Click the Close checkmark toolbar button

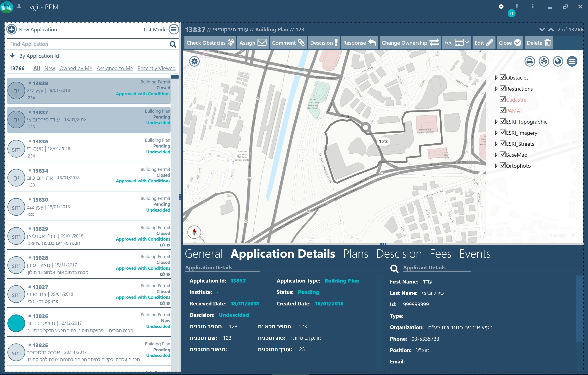[510, 43]
